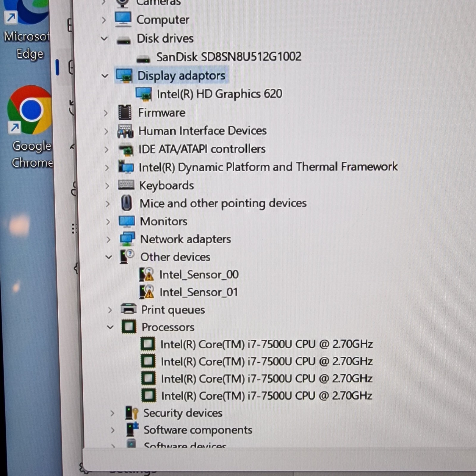
Task: Expand the Human Interface Devices node
Action: coord(106,131)
